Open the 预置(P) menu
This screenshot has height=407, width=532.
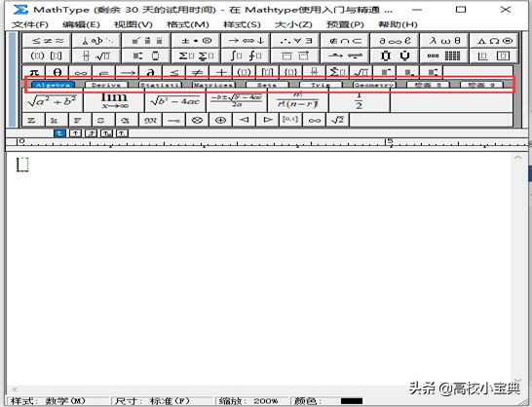345,24
